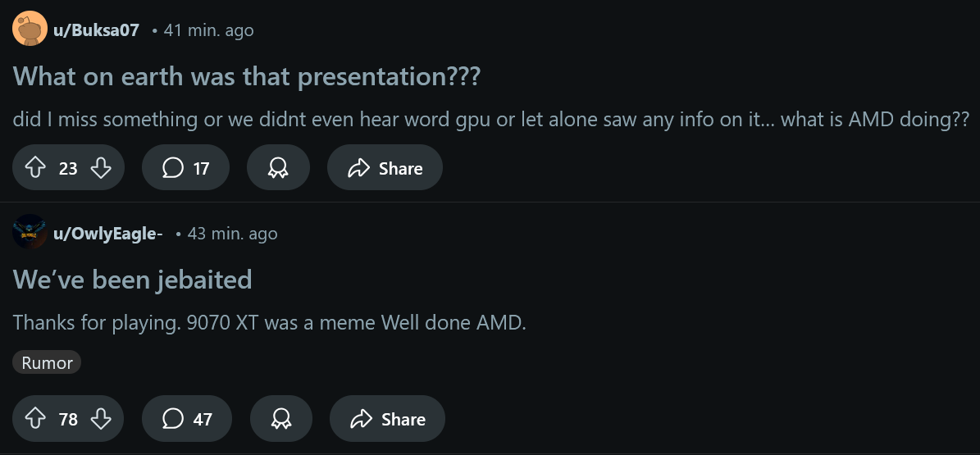
Task: Open the "We've been jebaited" post title
Action: pos(133,279)
